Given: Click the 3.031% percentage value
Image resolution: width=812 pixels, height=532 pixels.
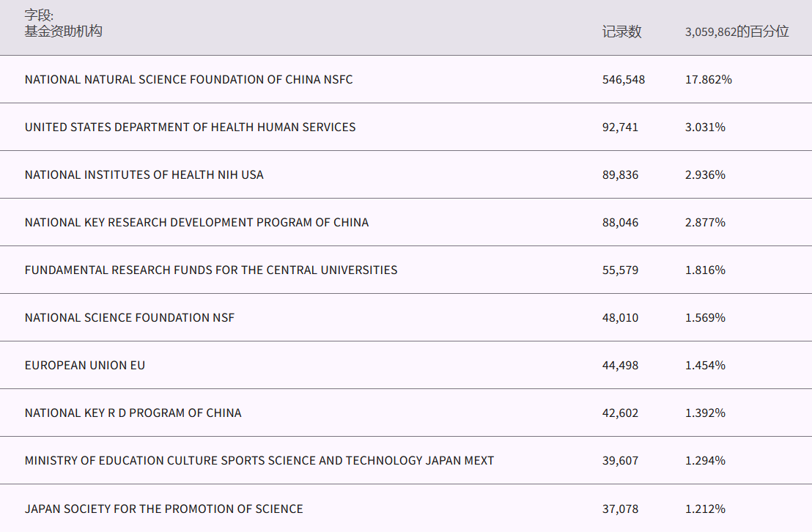Looking at the screenshot, I should (x=705, y=127).
